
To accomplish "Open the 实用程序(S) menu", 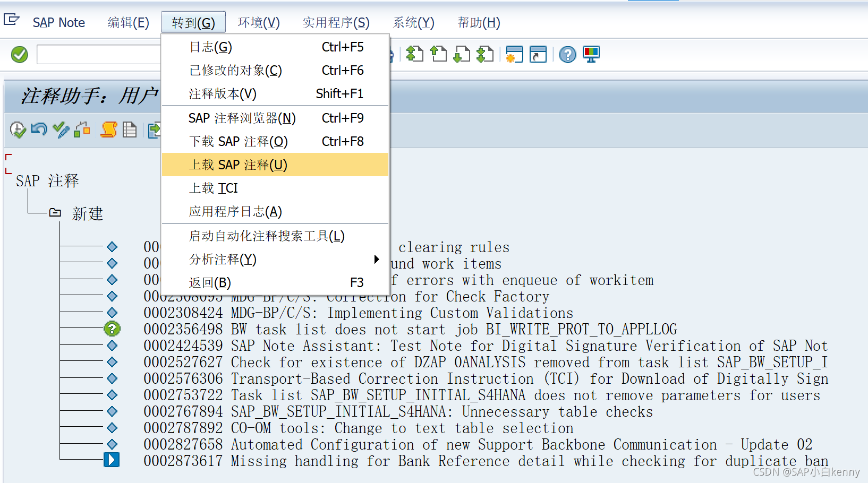I will click(336, 23).
